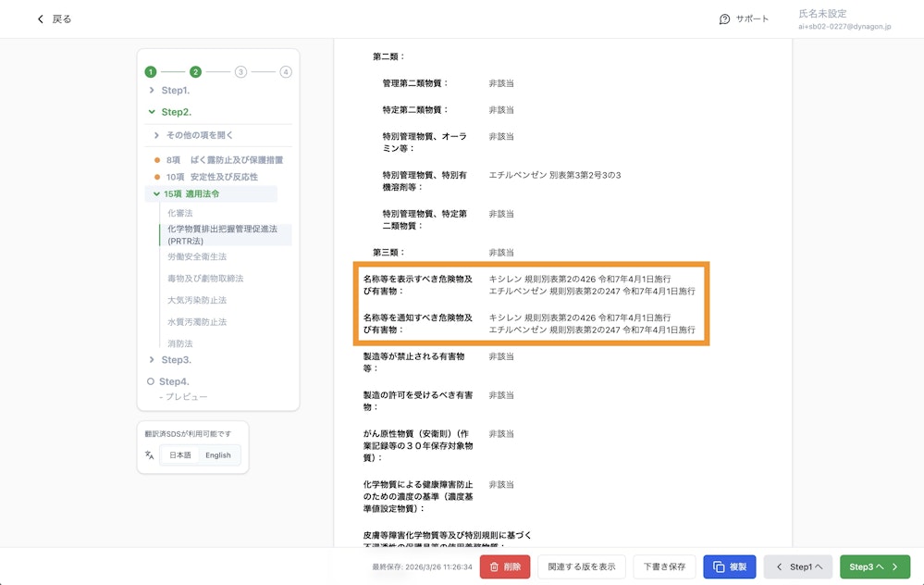The height and width of the screenshot is (585, 924).
Task: Select 水質汚濁防止法 in the sidebar
Action: click(197, 322)
